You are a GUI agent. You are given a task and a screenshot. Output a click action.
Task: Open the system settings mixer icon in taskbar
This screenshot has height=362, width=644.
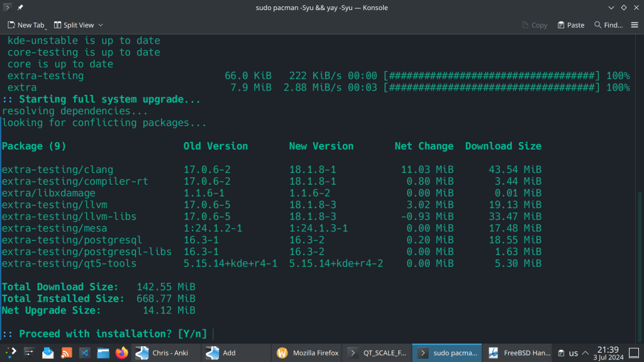[30, 353]
